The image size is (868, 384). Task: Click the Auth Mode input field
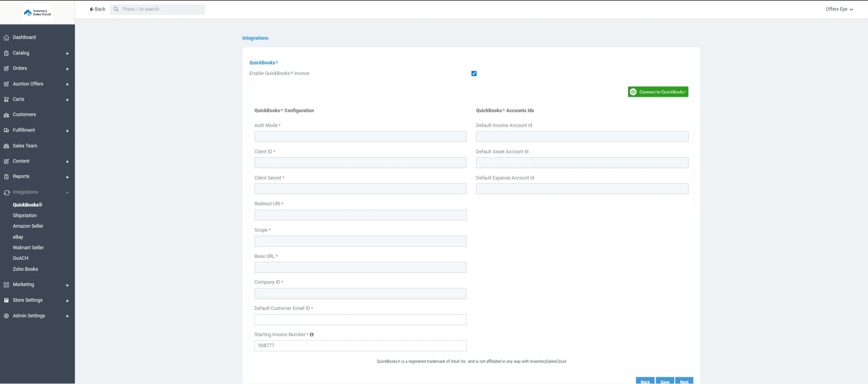click(360, 137)
